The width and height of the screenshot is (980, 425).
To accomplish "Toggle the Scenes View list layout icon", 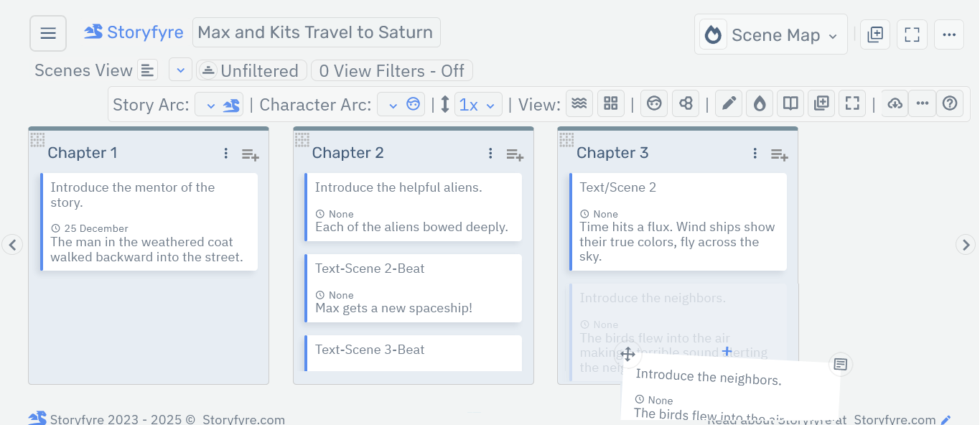I will coord(147,69).
